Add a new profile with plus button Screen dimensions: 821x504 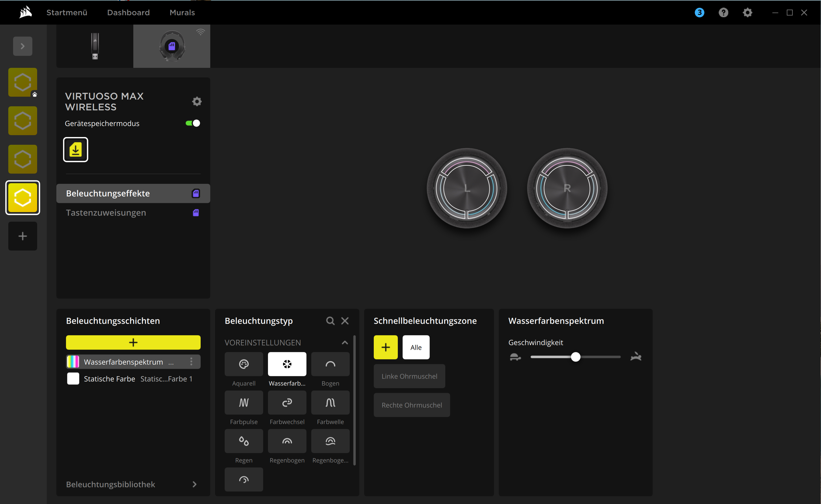click(23, 236)
